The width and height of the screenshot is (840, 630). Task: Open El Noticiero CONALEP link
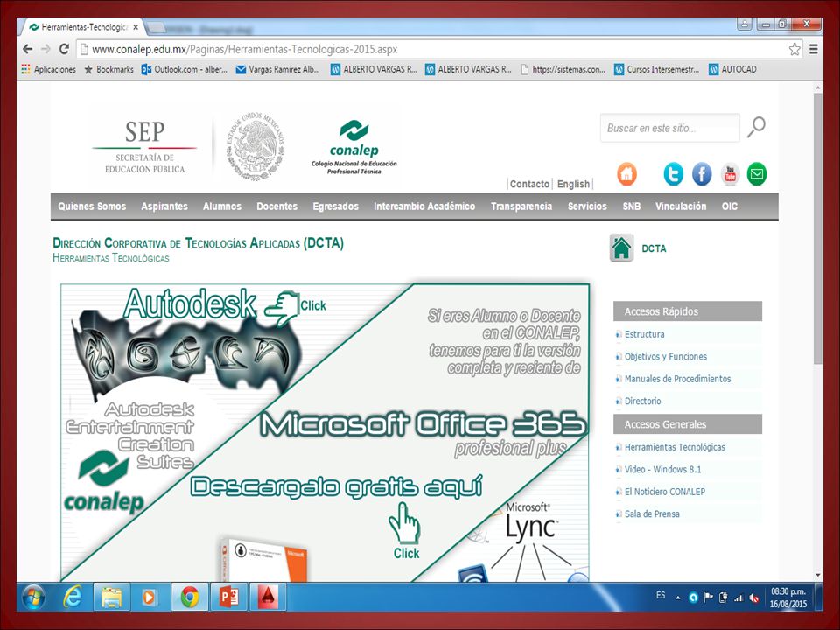(665, 492)
